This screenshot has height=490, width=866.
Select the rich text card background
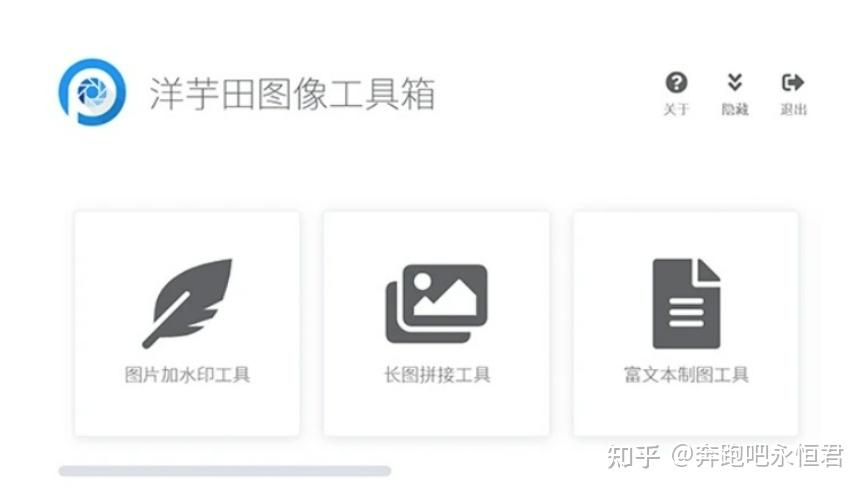click(686, 324)
